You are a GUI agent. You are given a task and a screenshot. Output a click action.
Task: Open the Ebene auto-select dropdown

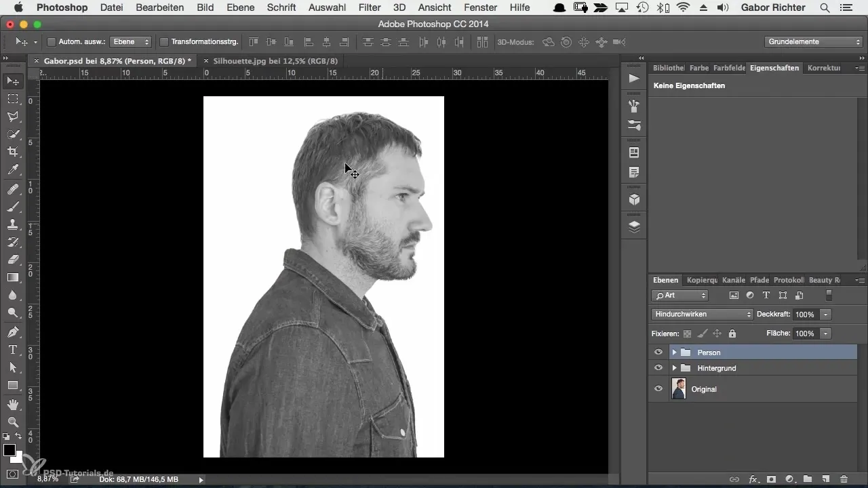click(x=130, y=42)
